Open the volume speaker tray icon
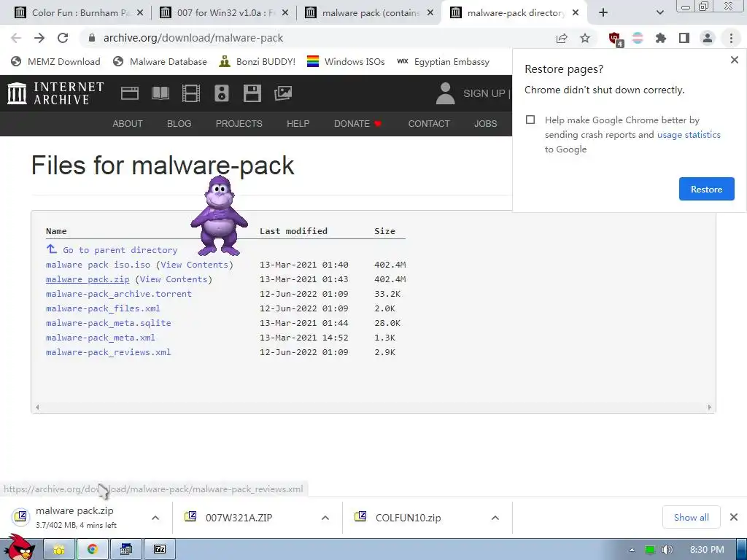The image size is (747, 560). [x=667, y=550]
